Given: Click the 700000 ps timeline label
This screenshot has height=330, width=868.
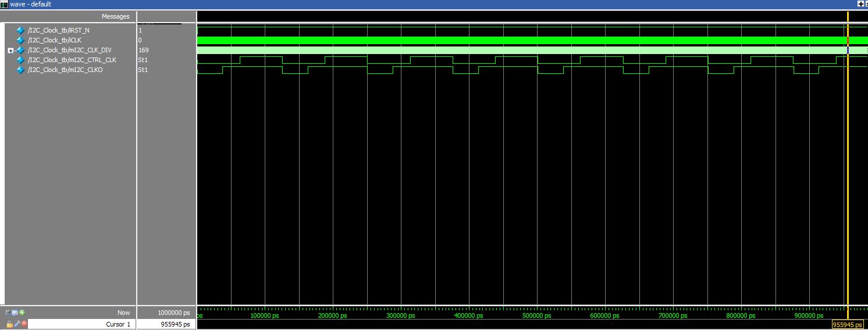Looking at the screenshot, I should [673, 315].
